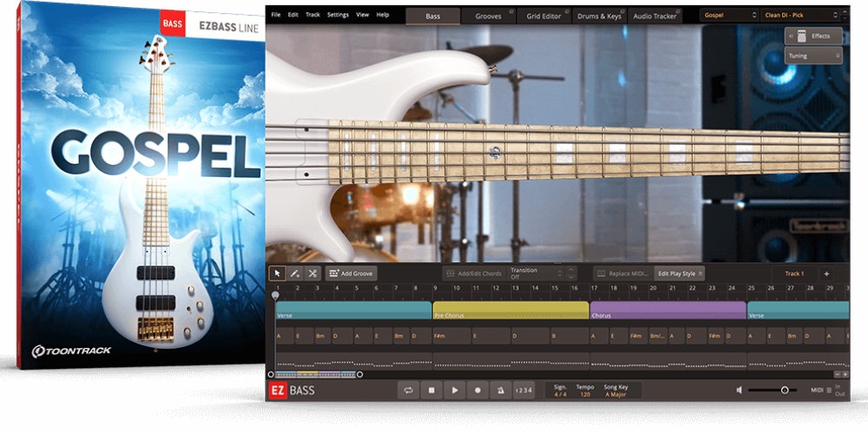The width and height of the screenshot is (868, 434).
Task: Select the pencil draw tool
Action: point(295,273)
